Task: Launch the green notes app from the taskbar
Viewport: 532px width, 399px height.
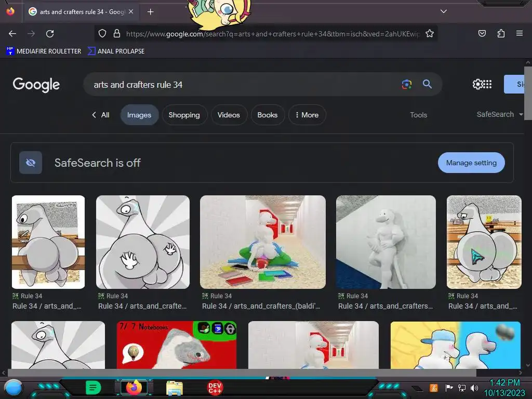Action: coord(93,388)
